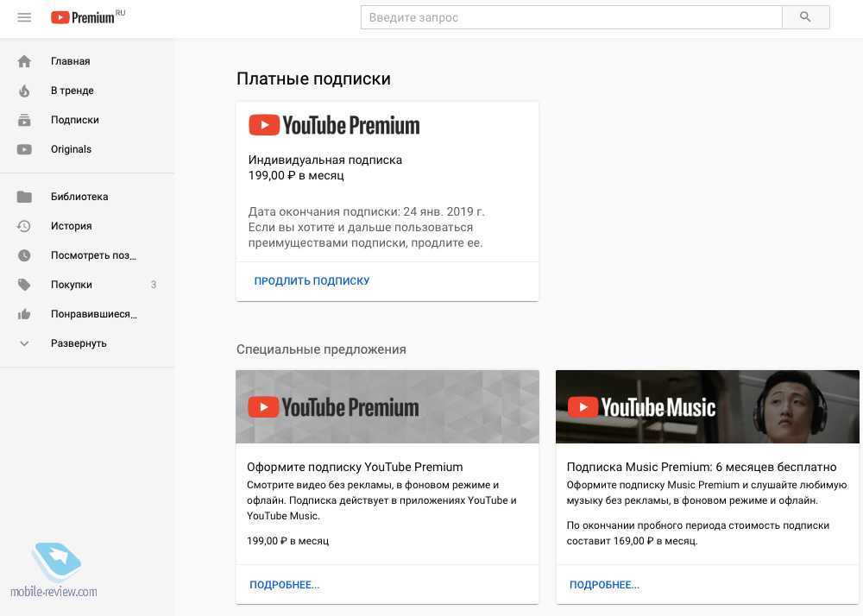
Task: Click the search magnifier button
Action: click(x=805, y=17)
